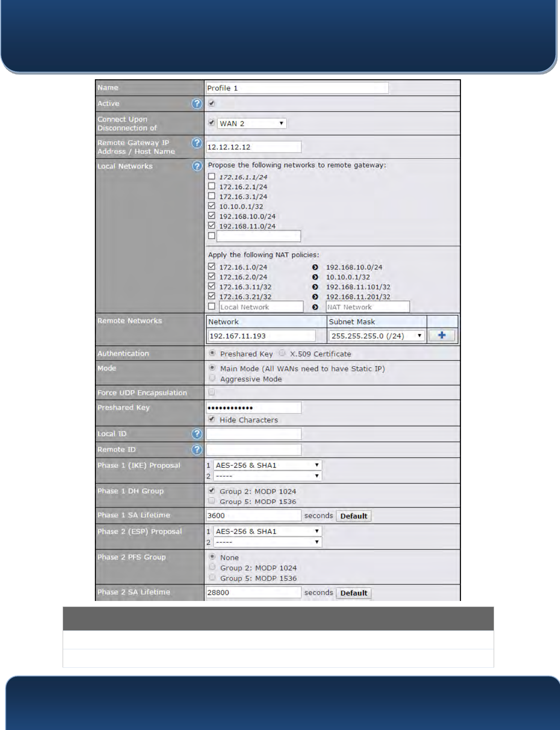Check the 172.16.1.1/24 local network
This screenshot has height=730, width=560.
point(211,177)
